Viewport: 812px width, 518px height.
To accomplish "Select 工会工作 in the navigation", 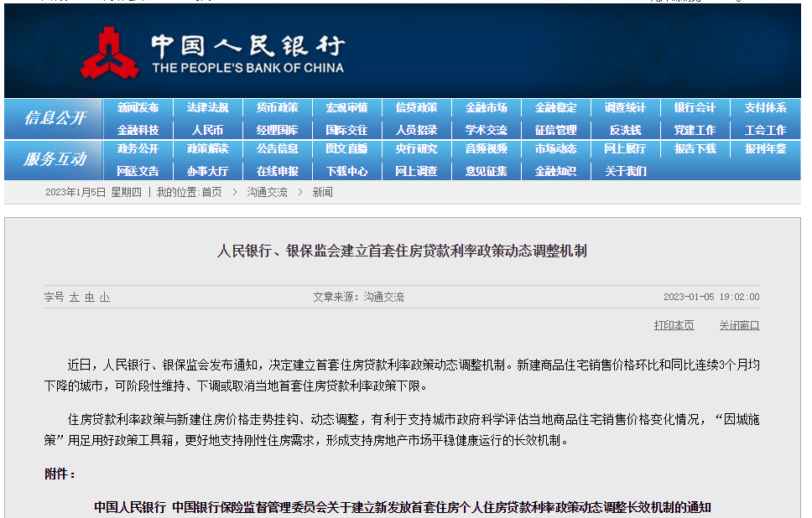I will coord(765,130).
